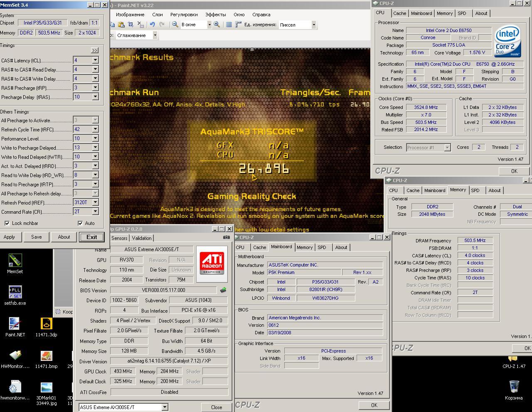Open Precharge Delay (tRAS) dropdown
Image resolution: width=532 pixels, height=412 pixels.
95,97
